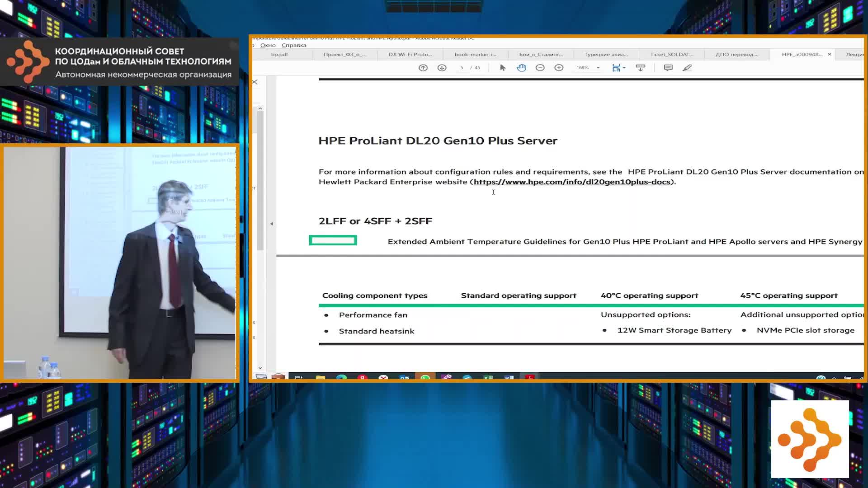This screenshot has width=868, height=488.
Task: Click the Unsupported options: text
Action: [x=646, y=314]
